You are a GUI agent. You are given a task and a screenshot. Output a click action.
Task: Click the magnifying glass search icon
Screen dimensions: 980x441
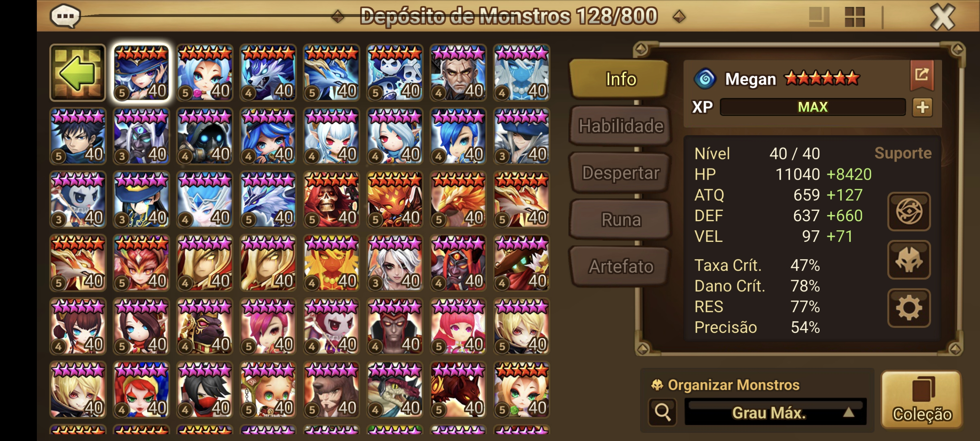(x=662, y=412)
